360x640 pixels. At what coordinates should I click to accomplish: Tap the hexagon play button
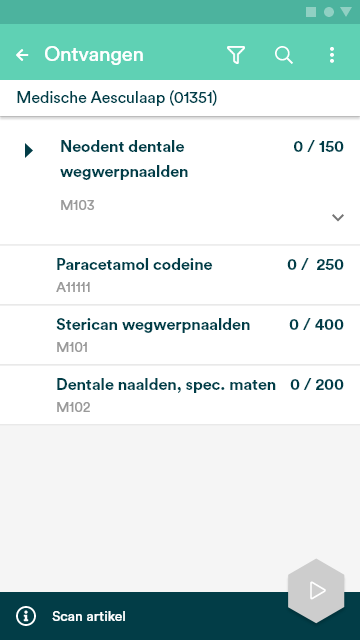pos(316,591)
